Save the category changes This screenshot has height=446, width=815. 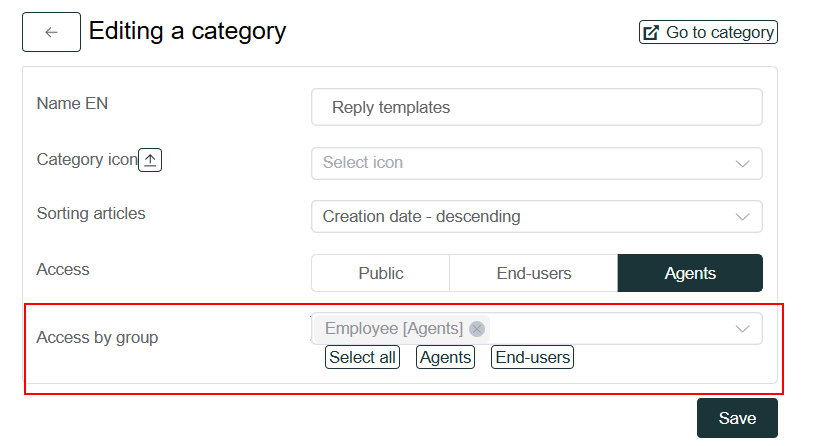pyautogui.click(x=736, y=418)
